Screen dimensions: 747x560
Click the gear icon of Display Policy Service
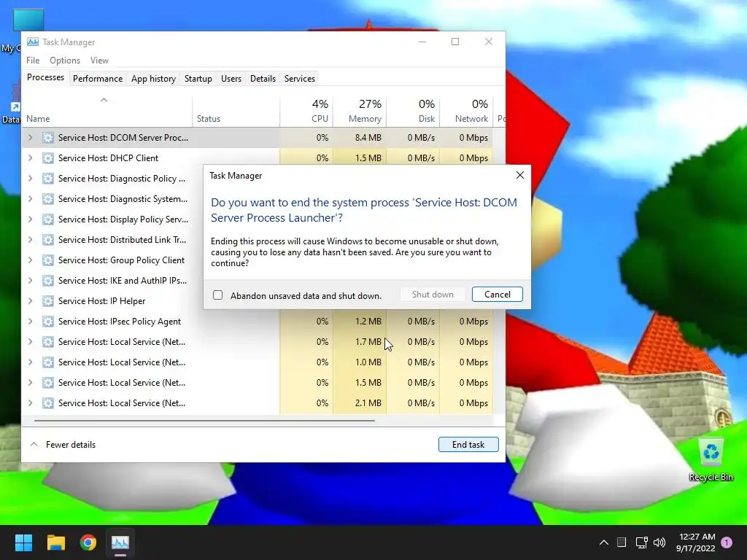tap(47, 219)
